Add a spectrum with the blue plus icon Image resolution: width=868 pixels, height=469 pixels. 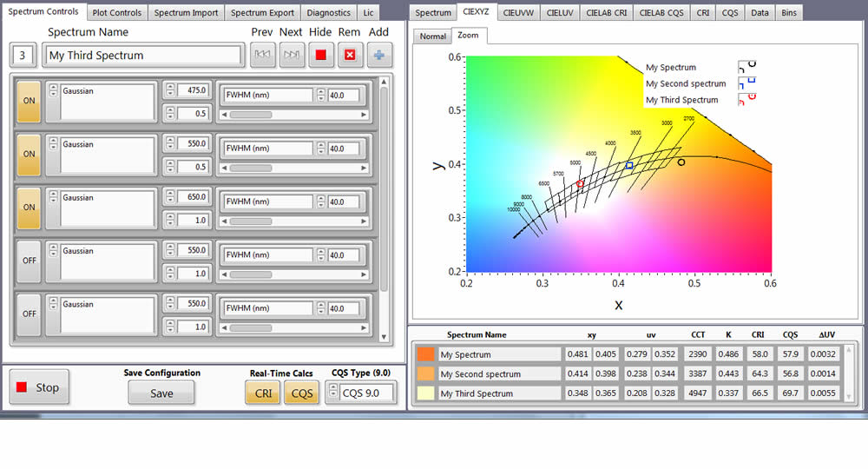coord(379,55)
